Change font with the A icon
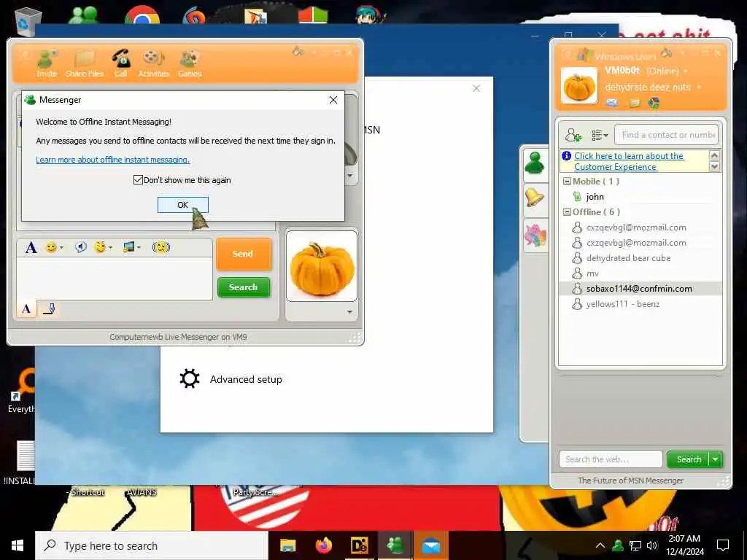Screen dimensions: 747x560 [x=31, y=247]
